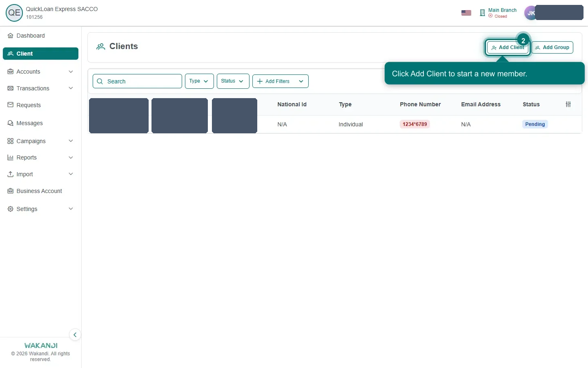The height and width of the screenshot is (368, 588).
Task: Click the search magnifier icon
Action: [x=100, y=81]
